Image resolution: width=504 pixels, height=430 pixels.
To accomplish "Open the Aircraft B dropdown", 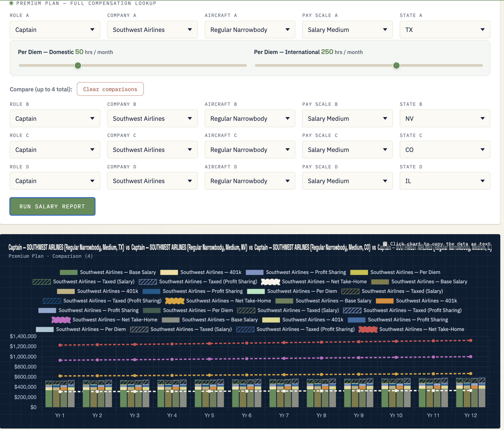I will click(x=250, y=119).
